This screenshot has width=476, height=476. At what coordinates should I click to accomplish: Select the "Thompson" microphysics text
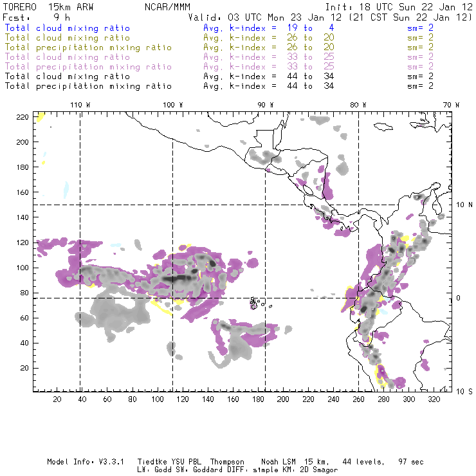[x=227, y=462]
